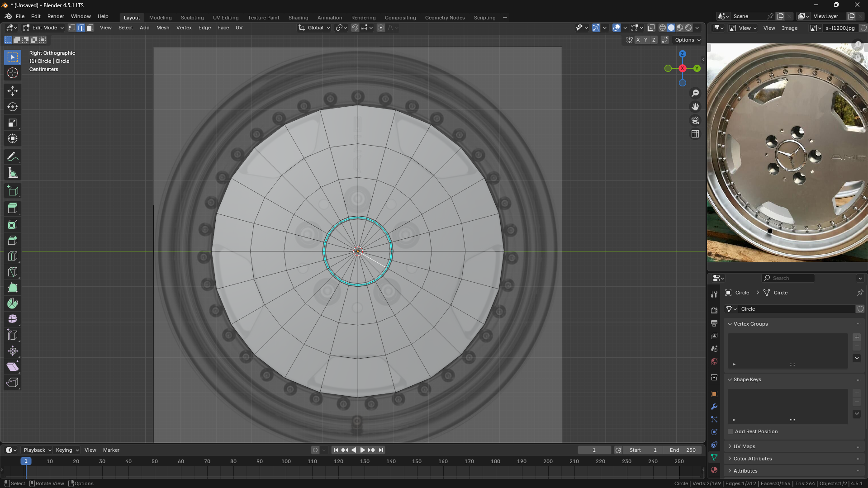
Task: Expand the Color Attributes panel
Action: pos(752,459)
